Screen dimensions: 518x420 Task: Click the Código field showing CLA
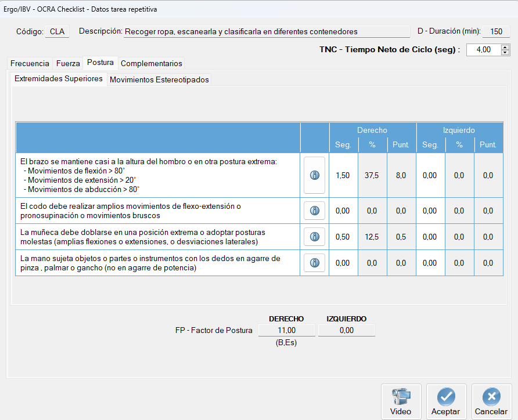[x=57, y=31]
